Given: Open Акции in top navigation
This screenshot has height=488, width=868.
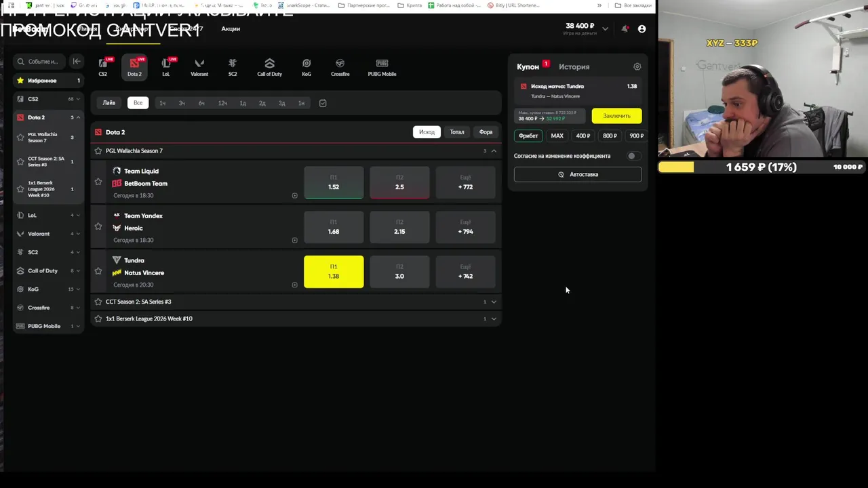Looking at the screenshot, I should (x=231, y=28).
